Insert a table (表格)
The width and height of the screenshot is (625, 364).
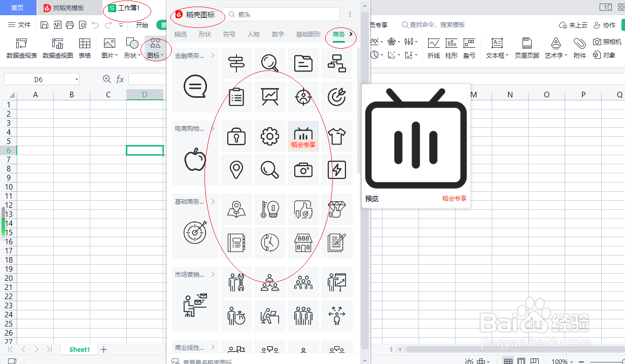point(85,49)
